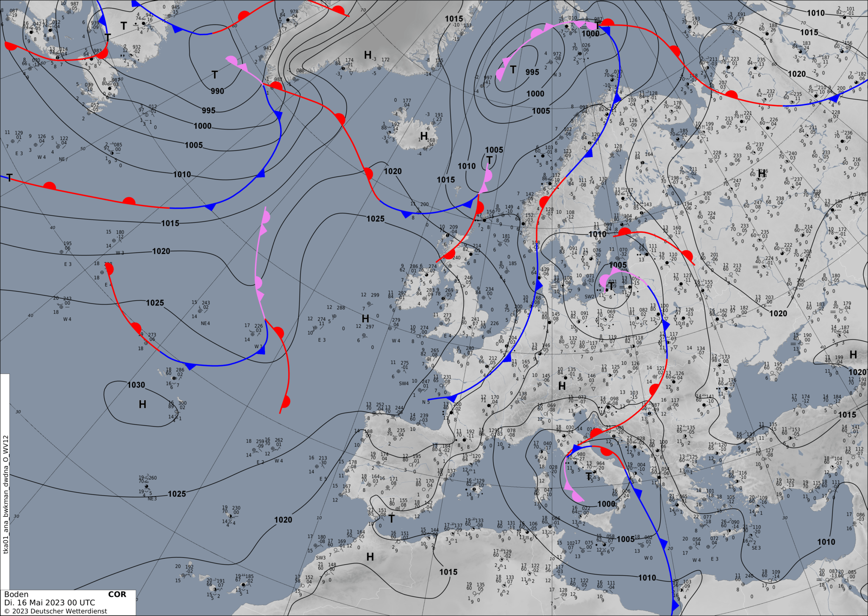Click the H marker over western Russia

pos(762,173)
